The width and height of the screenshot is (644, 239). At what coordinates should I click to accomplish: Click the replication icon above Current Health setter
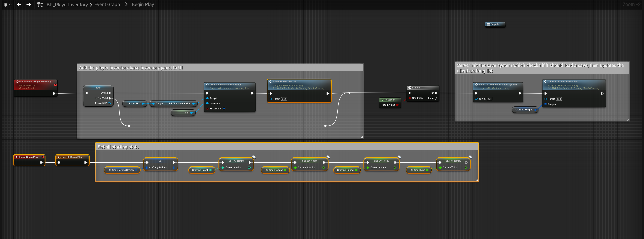[x=254, y=157]
